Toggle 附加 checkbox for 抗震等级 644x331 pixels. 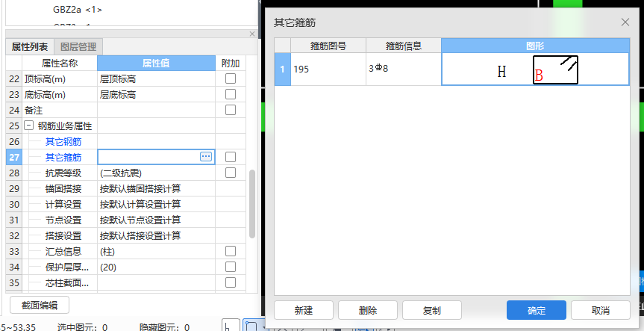[231, 173]
